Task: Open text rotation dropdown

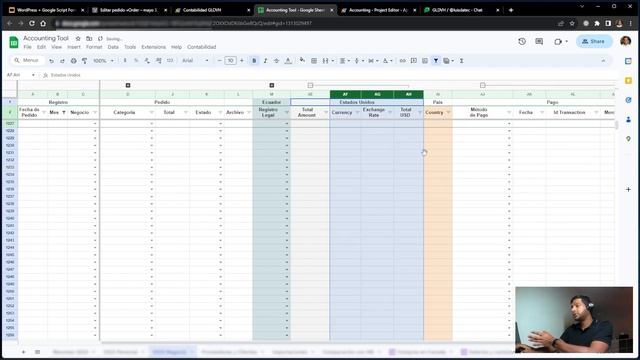Action: [x=387, y=61]
